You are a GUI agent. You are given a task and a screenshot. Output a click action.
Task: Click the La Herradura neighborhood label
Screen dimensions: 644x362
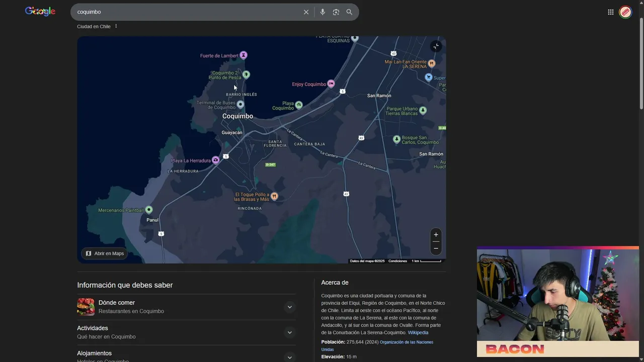[x=183, y=171]
